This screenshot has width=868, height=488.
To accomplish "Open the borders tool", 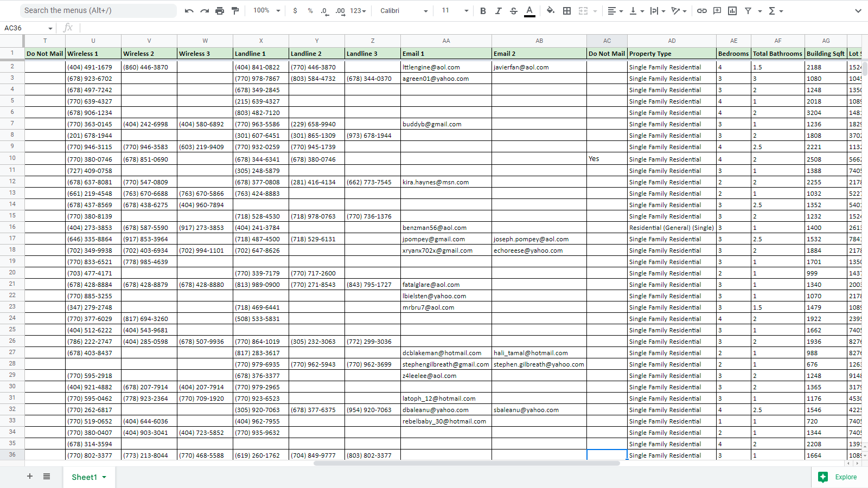I will [567, 11].
